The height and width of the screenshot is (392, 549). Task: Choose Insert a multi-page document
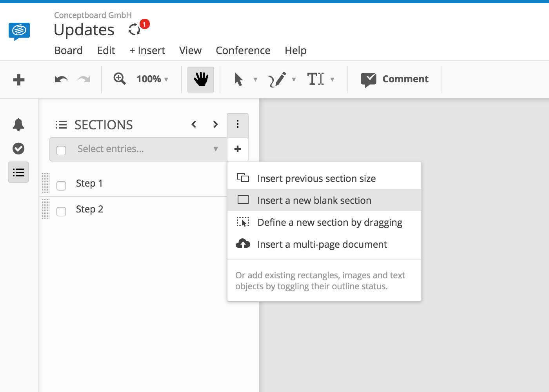[324, 244]
